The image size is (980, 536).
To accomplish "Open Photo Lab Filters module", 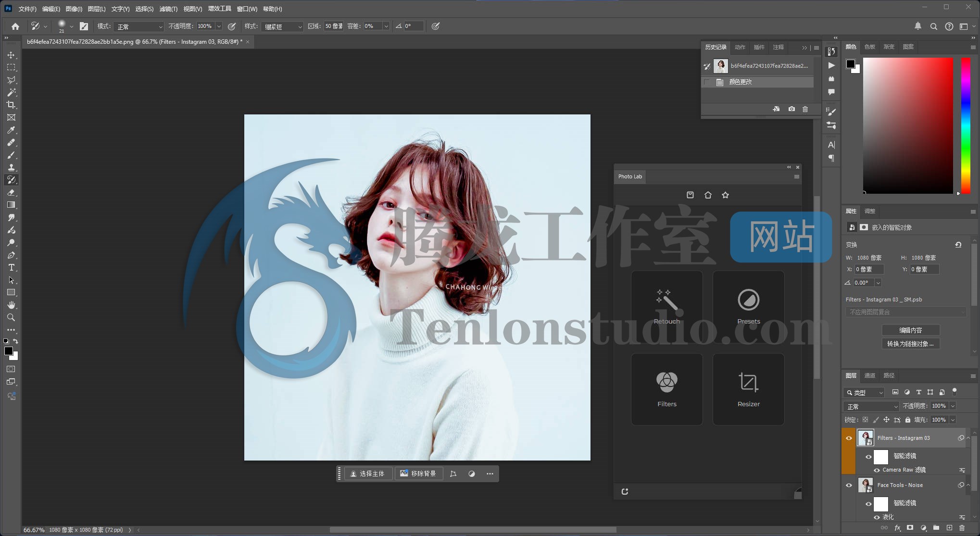I will [x=666, y=389].
